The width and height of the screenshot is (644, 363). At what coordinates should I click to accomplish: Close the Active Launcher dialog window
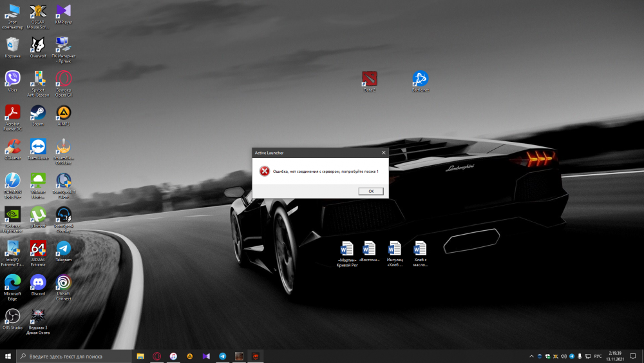(x=384, y=153)
